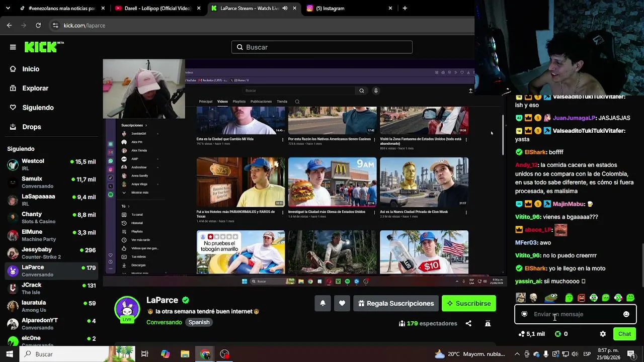Open Inicio in the Kick sidebar

point(30,69)
